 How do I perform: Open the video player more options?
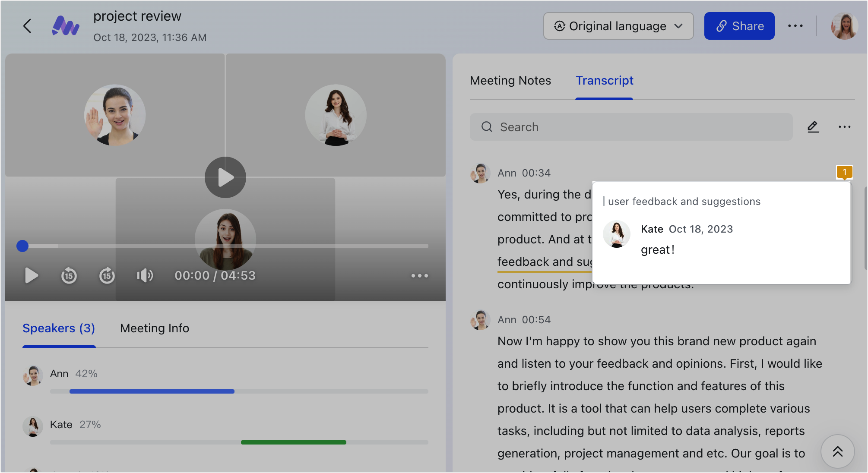(x=420, y=275)
